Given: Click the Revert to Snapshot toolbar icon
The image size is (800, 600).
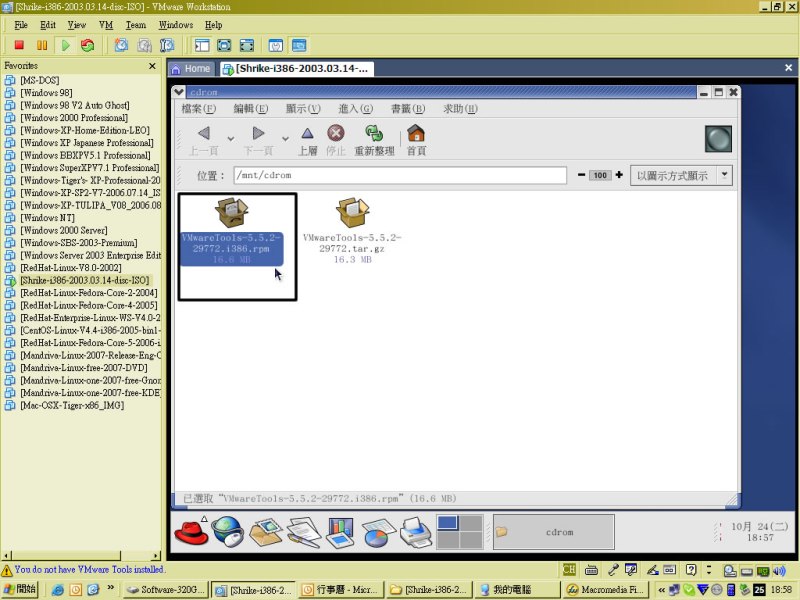Looking at the screenshot, I should [144, 45].
